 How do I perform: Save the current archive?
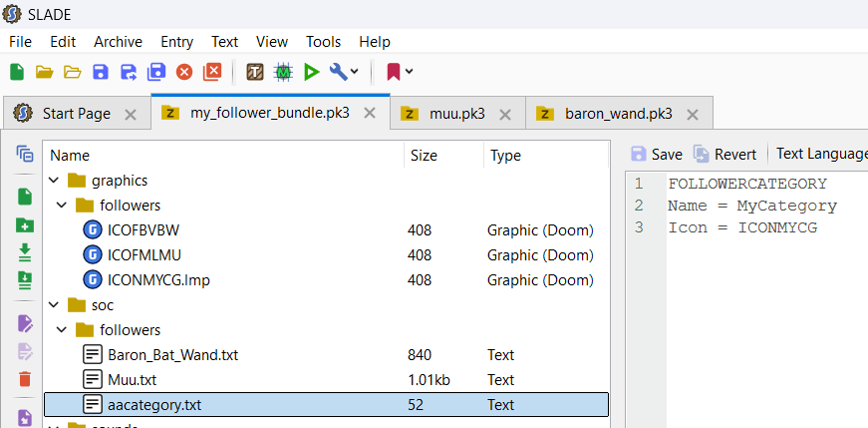pyautogui.click(x=101, y=72)
